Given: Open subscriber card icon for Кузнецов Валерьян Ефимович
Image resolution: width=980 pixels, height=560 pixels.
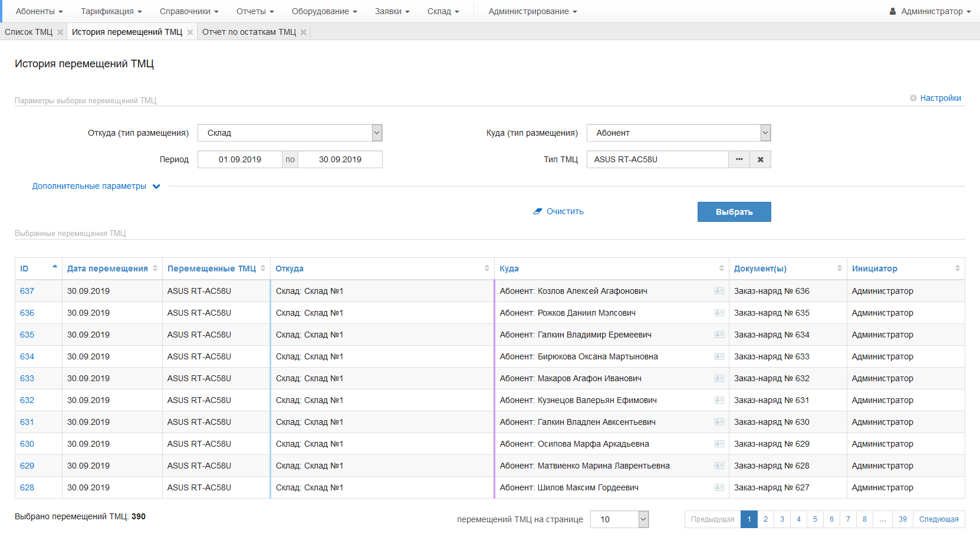Looking at the screenshot, I should (719, 400).
